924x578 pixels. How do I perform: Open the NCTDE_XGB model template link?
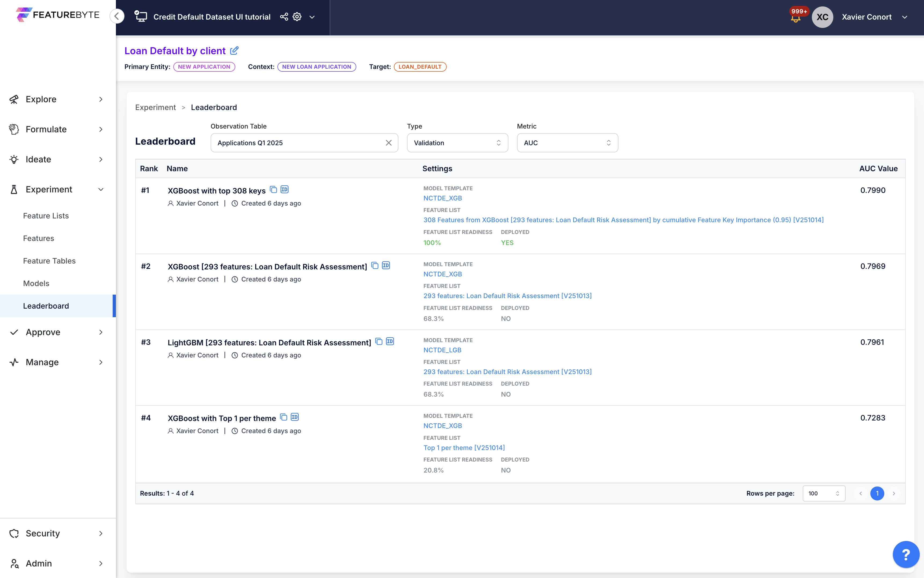click(442, 198)
